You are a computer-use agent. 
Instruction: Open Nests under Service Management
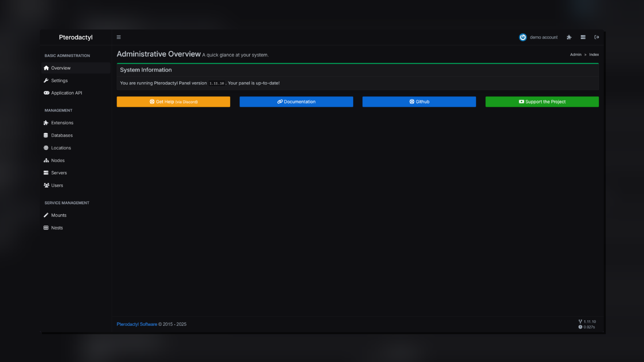[57, 228]
